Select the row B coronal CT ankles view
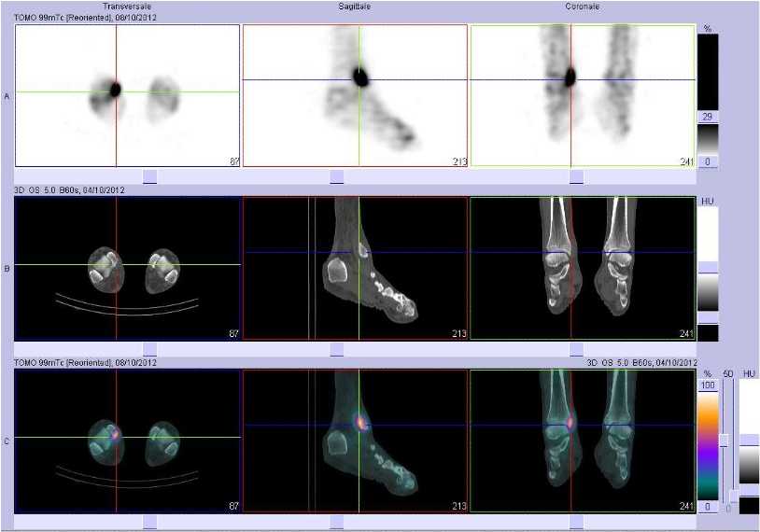760x532 pixels. (x=583, y=269)
